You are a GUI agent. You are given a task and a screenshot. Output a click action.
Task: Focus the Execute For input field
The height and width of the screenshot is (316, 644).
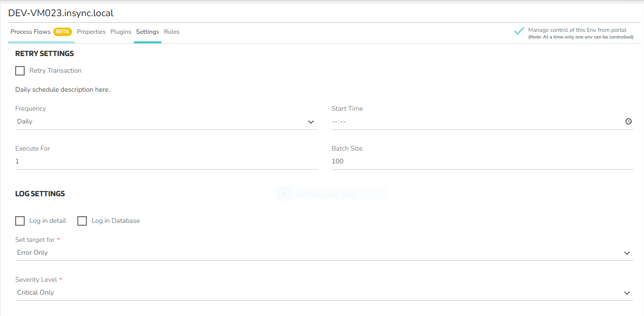click(166, 162)
